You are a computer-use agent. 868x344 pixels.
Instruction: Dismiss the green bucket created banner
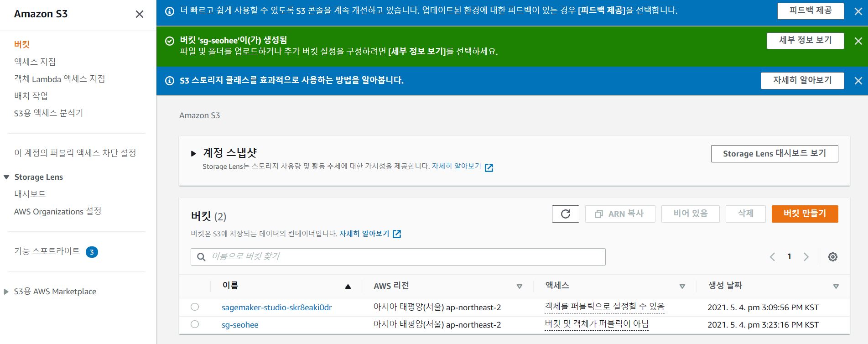pyautogui.click(x=858, y=41)
